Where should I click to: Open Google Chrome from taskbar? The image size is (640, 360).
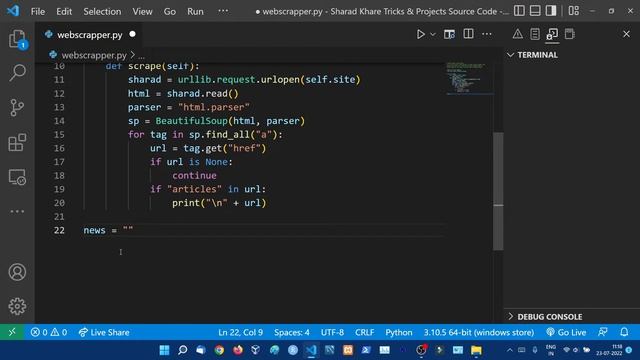coord(219,350)
